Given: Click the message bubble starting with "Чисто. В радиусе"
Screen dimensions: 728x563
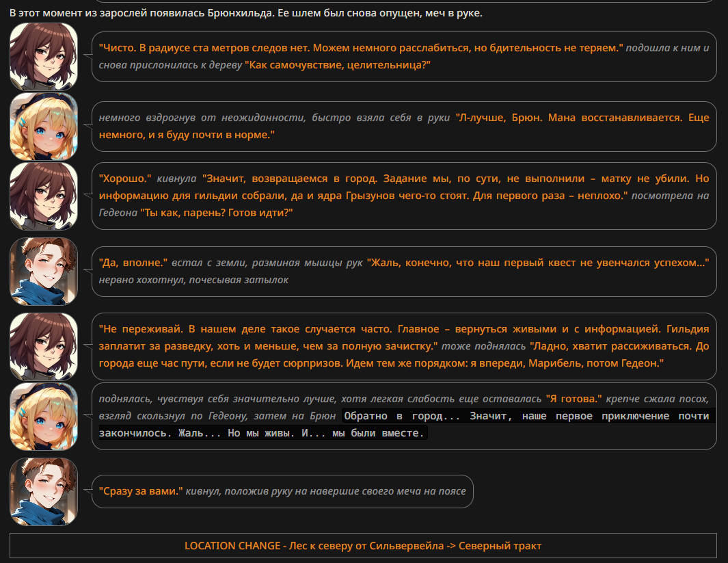Looking at the screenshot, I should (404, 57).
